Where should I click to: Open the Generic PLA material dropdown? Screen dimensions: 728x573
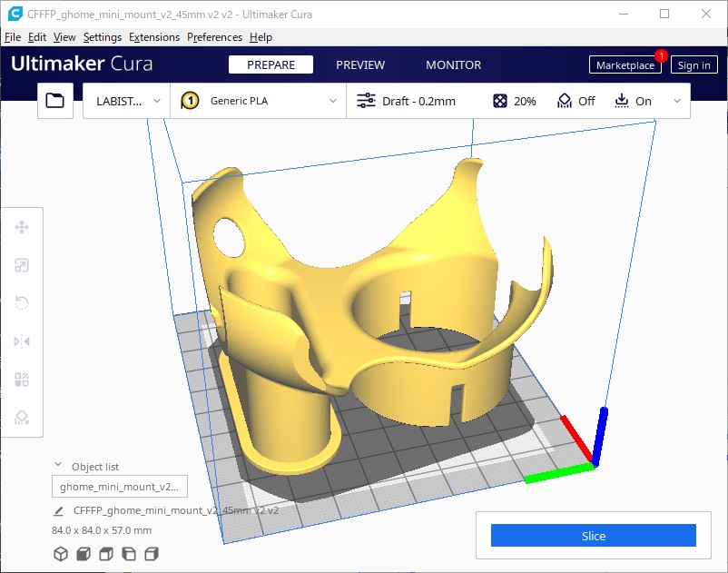(258, 101)
